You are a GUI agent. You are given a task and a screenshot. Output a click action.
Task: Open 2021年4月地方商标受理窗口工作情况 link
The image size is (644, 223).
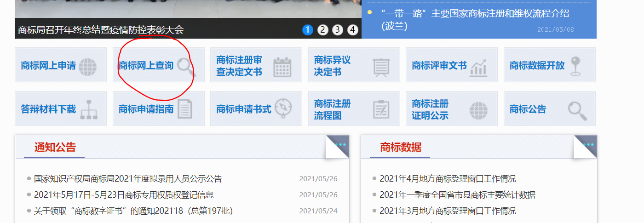448,179
